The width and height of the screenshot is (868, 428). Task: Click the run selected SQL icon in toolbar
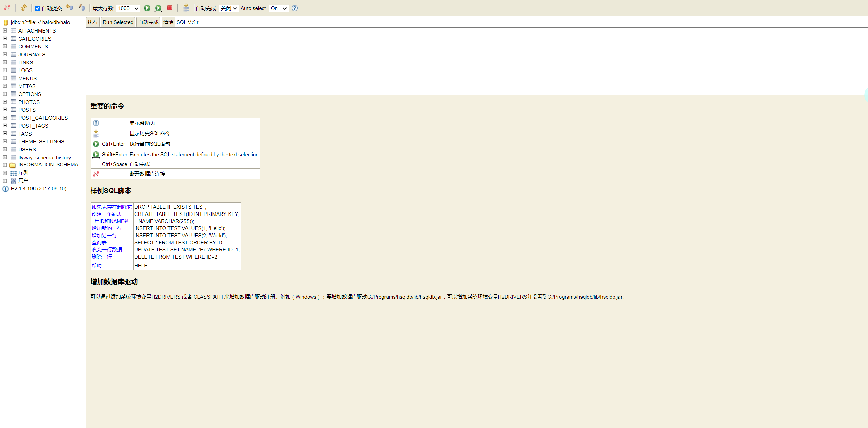tap(158, 8)
